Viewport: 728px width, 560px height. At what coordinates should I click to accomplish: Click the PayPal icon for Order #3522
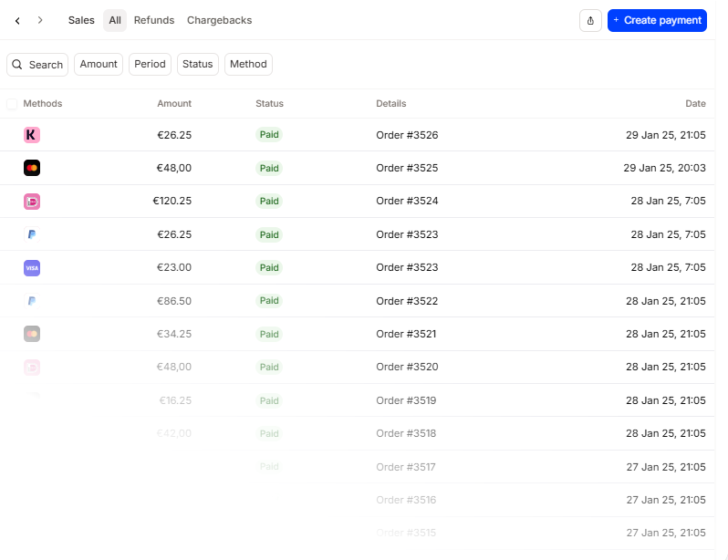[32, 301]
